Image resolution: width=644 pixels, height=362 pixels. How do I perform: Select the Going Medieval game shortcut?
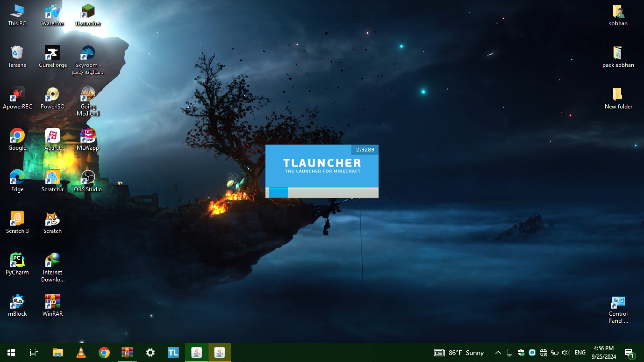click(x=88, y=102)
